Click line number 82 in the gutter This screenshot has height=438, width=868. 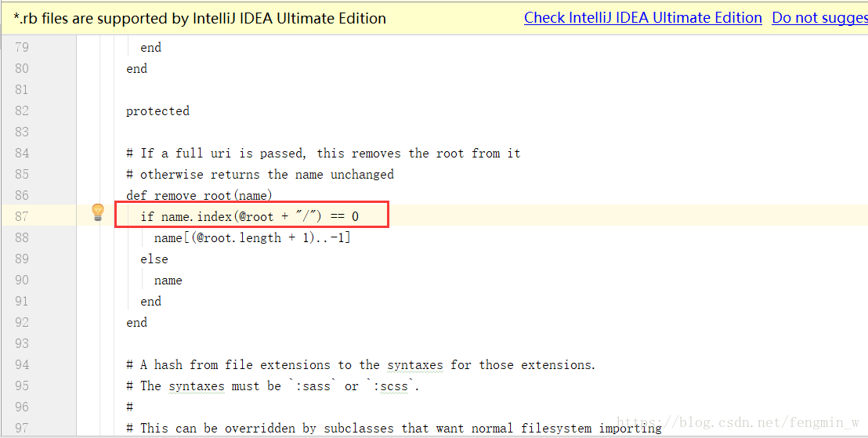pyautogui.click(x=22, y=110)
